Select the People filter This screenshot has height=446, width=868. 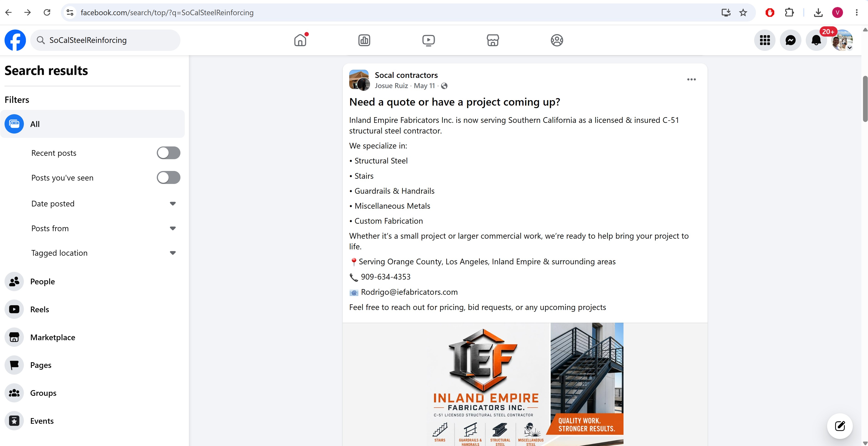(92, 281)
